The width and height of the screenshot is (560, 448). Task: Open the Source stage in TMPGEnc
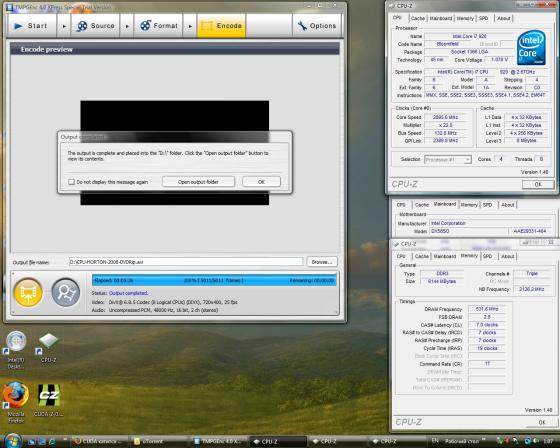pos(96,26)
